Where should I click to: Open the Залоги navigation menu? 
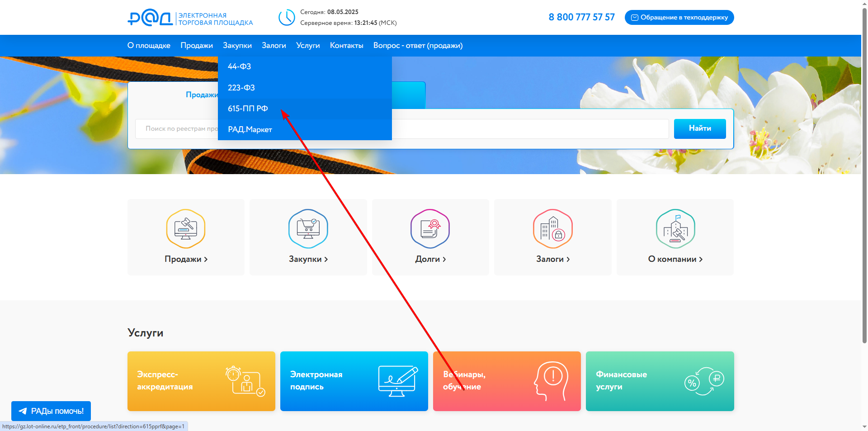[x=274, y=45]
